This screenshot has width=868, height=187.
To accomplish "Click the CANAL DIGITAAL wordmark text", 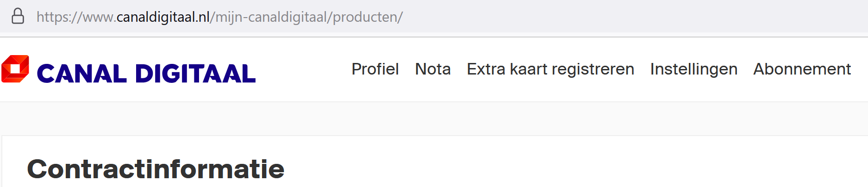I will click(x=146, y=74).
